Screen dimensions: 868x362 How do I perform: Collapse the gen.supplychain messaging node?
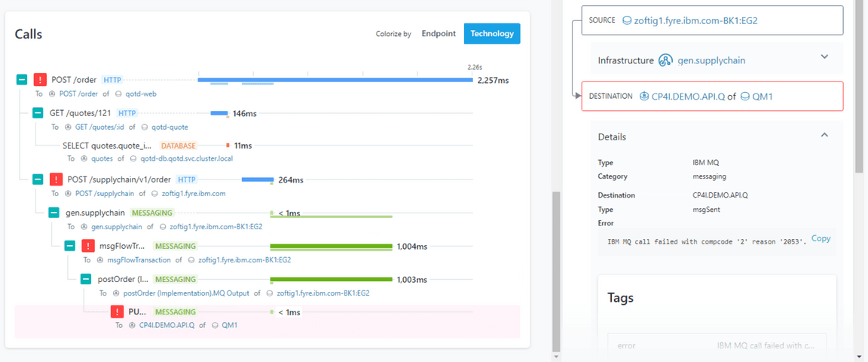(x=53, y=213)
